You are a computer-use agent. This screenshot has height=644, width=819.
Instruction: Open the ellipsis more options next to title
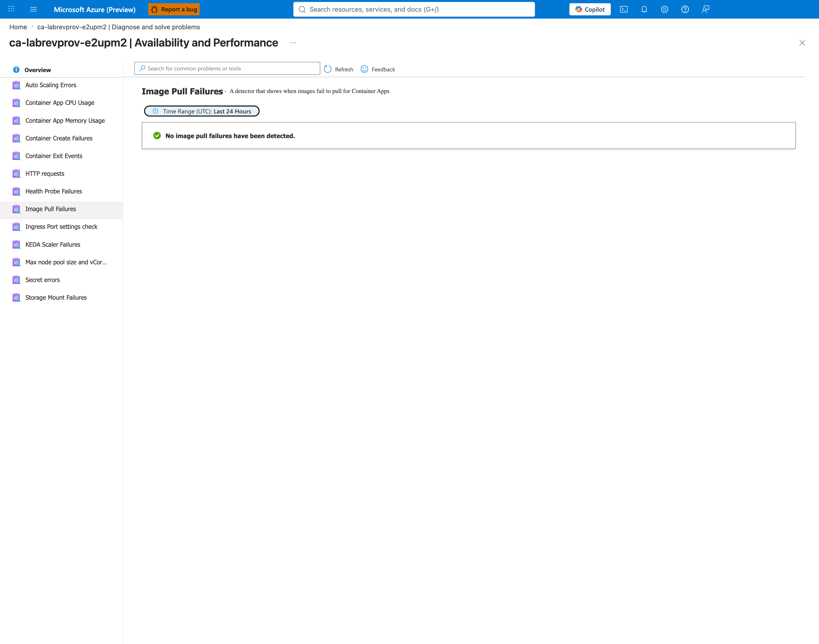(x=293, y=43)
